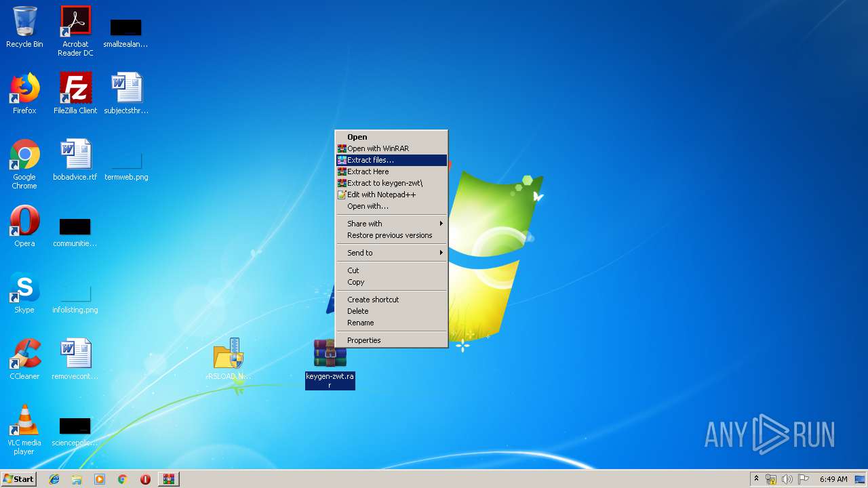Select the keygen-zwt.rar archive icon
This screenshot has width=868, height=488.
330,365
